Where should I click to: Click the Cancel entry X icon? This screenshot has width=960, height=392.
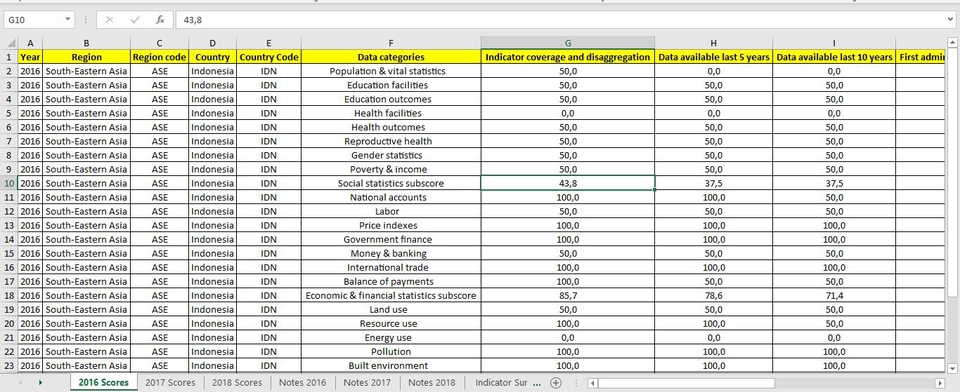110,20
